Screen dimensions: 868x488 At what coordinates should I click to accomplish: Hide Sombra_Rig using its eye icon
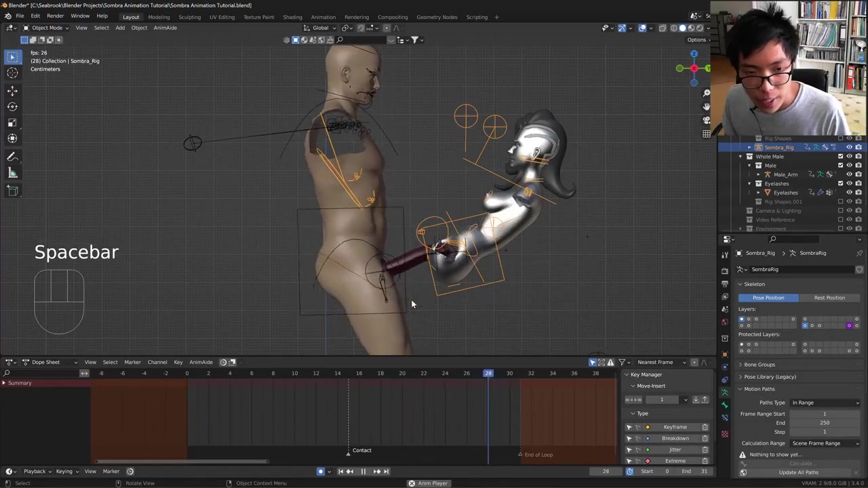(849, 147)
